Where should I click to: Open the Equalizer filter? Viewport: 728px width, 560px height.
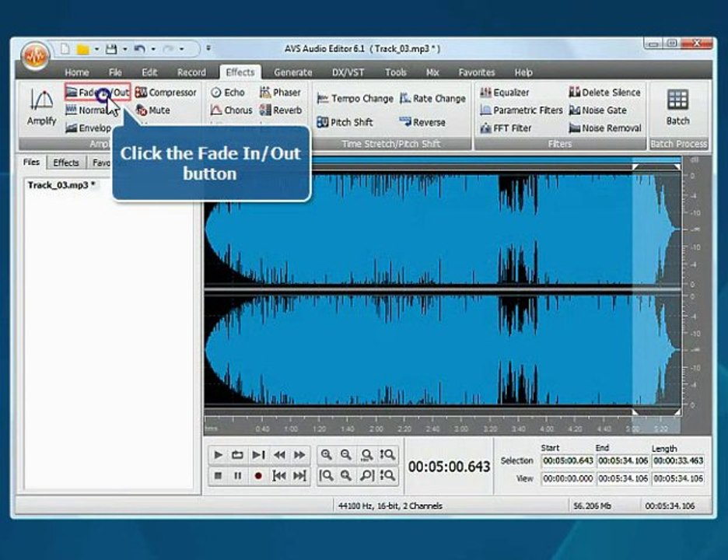coord(504,93)
